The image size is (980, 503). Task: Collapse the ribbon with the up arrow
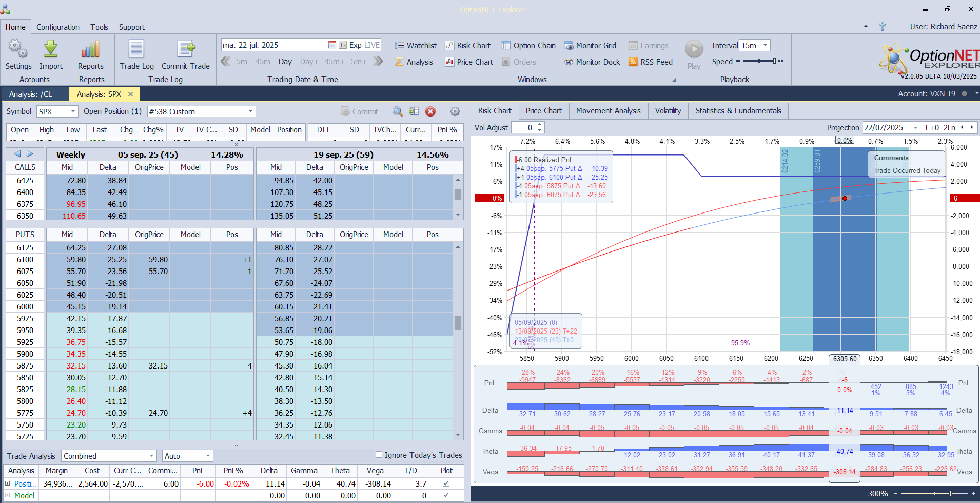tap(866, 26)
